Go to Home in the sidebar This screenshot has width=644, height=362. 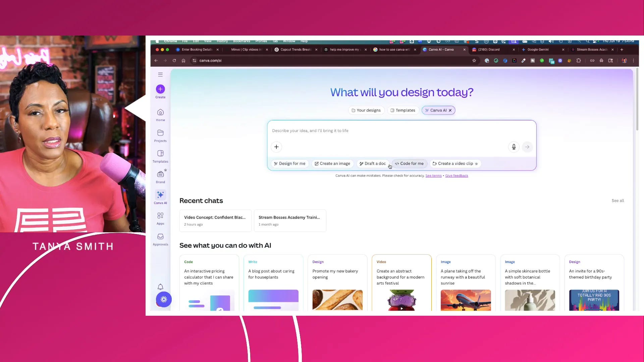pos(160,115)
